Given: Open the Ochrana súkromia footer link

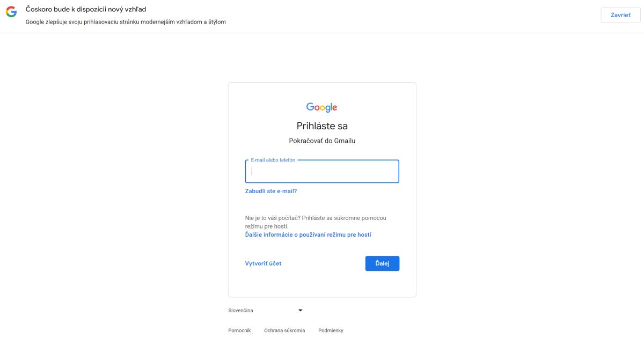Looking at the screenshot, I should pyautogui.click(x=284, y=331).
